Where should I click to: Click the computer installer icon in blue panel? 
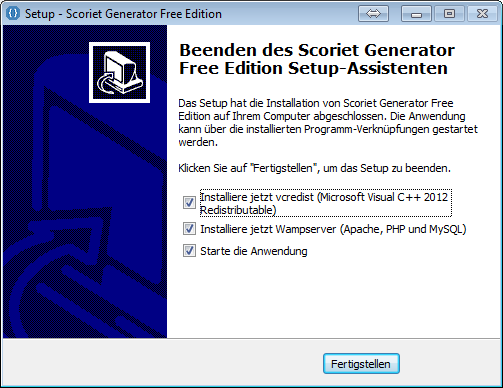click(119, 72)
